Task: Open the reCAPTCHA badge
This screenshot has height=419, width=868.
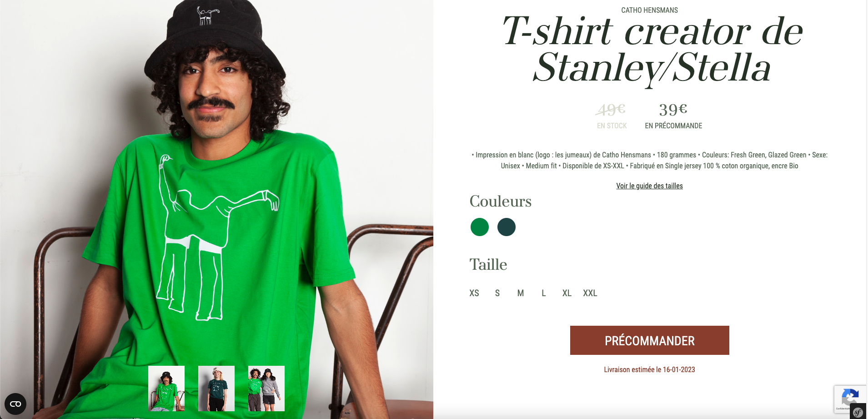Action: coord(850,399)
